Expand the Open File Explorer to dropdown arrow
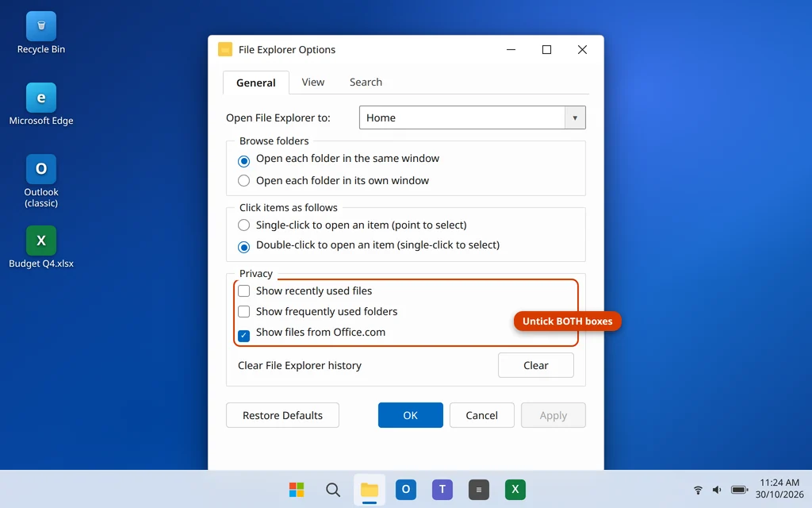This screenshot has height=508, width=812. click(x=575, y=117)
